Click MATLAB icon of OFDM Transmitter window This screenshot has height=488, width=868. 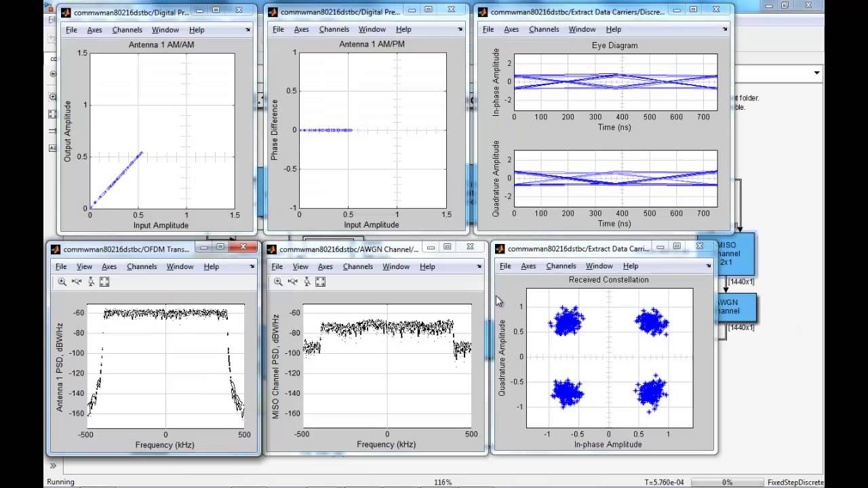click(56, 249)
